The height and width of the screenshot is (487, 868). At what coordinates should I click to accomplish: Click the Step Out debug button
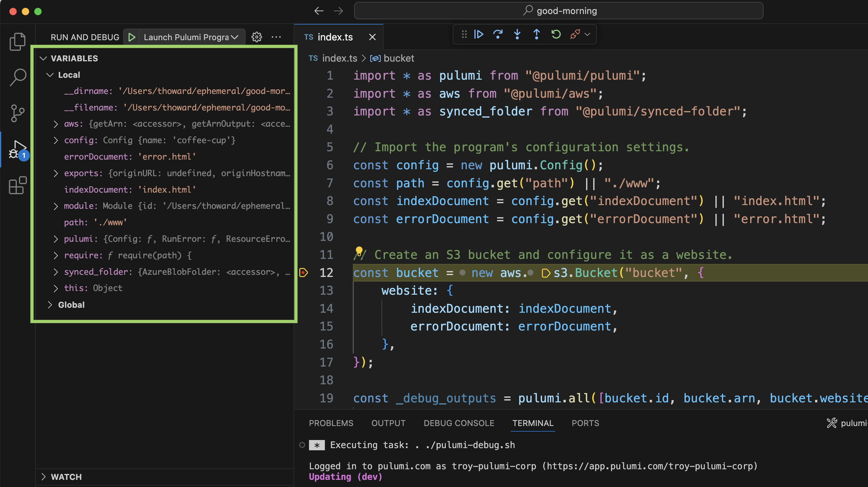coord(537,34)
